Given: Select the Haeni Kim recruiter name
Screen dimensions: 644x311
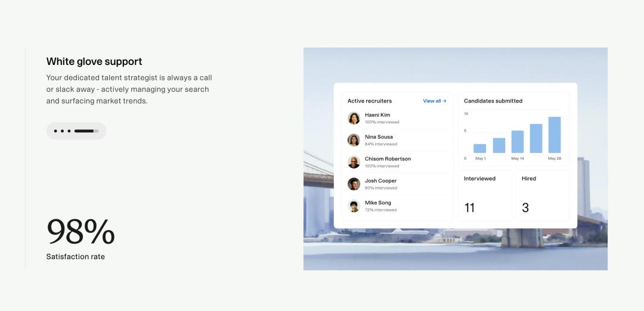Looking at the screenshot, I should [x=377, y=115].
